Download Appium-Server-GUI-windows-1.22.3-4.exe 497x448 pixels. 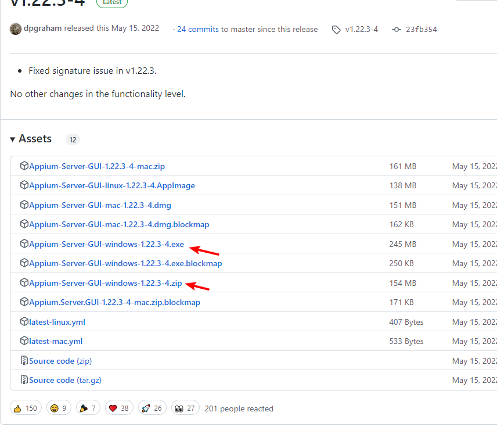coord(106,244)
